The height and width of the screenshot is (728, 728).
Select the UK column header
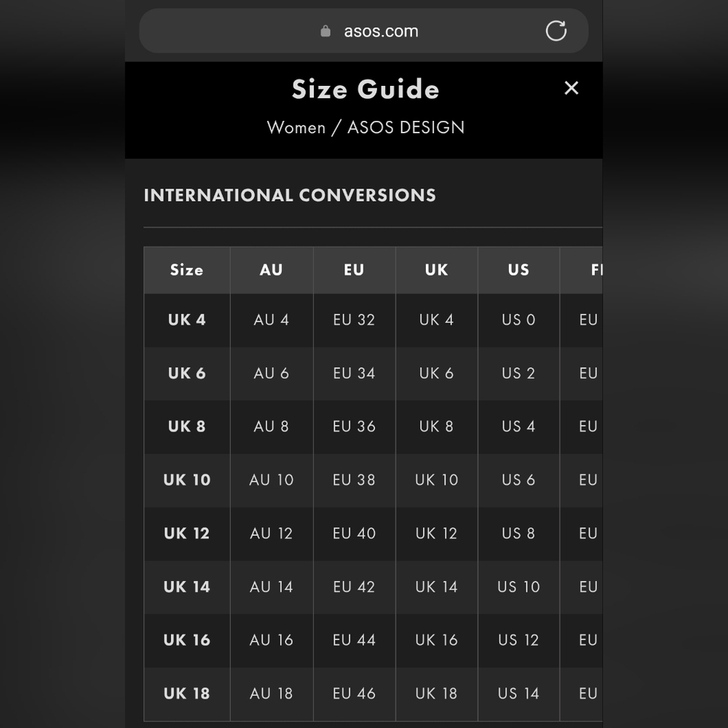[436, 270]
